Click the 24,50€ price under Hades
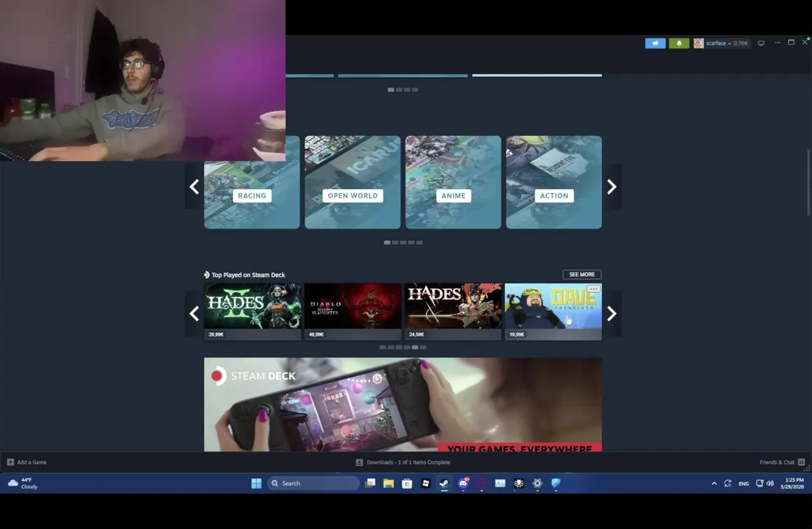Image resolution: width=812 pixels, height=529 pixels. [x=416, y=335]
